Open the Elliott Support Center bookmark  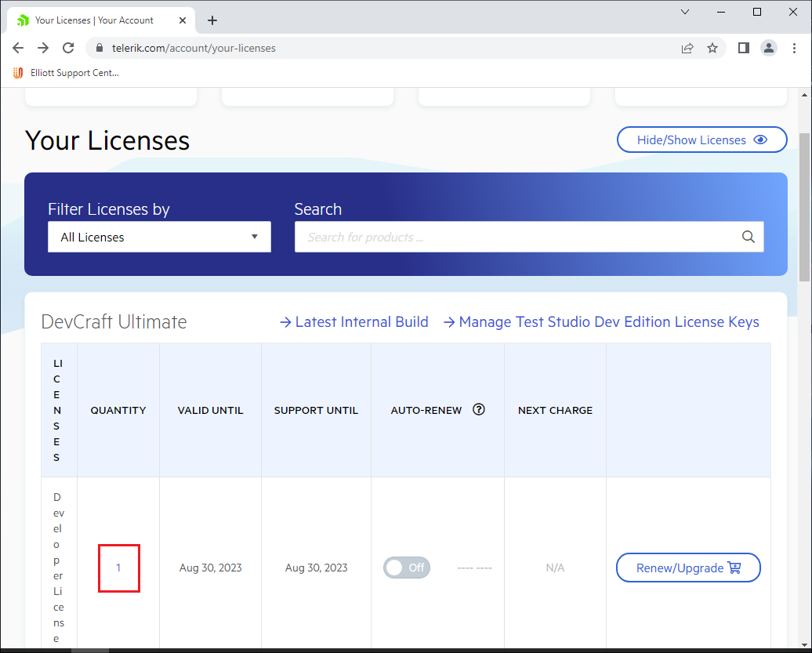67,73
